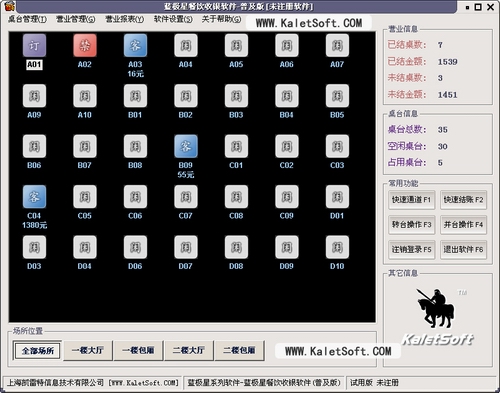Select occupied table B09 icon

point(186,146)
